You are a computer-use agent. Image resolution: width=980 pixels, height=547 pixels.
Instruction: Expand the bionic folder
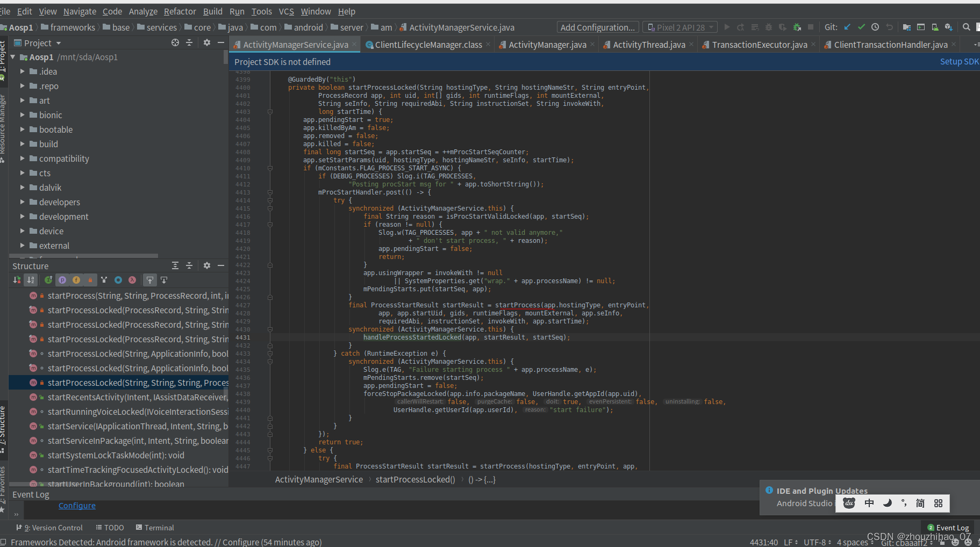pyautogui.click(x=23, y=114)
